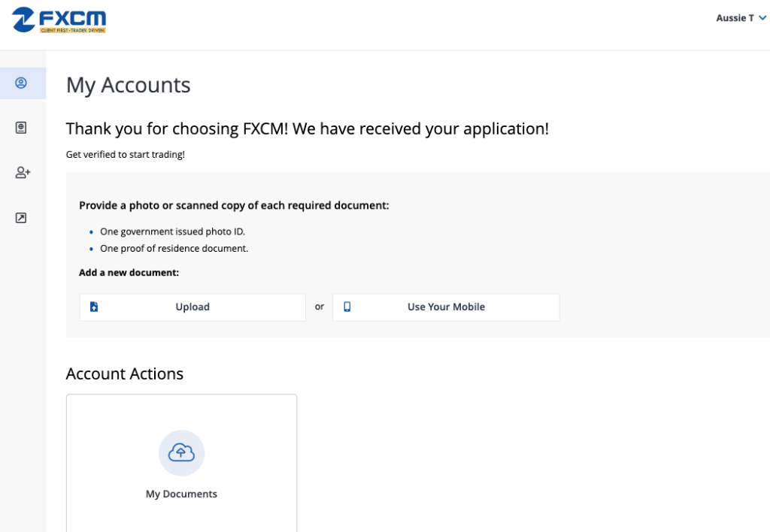Click the Account Actions section title

click(124, 373)
